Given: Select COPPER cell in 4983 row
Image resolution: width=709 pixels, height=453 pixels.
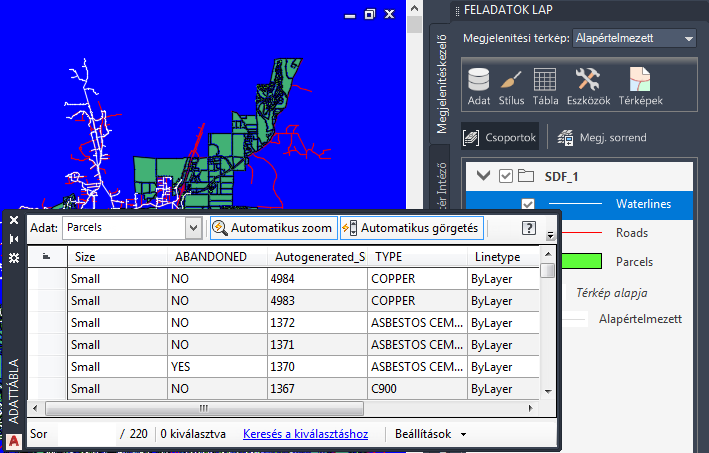Looking at the screenshot, I should point(417,301).
